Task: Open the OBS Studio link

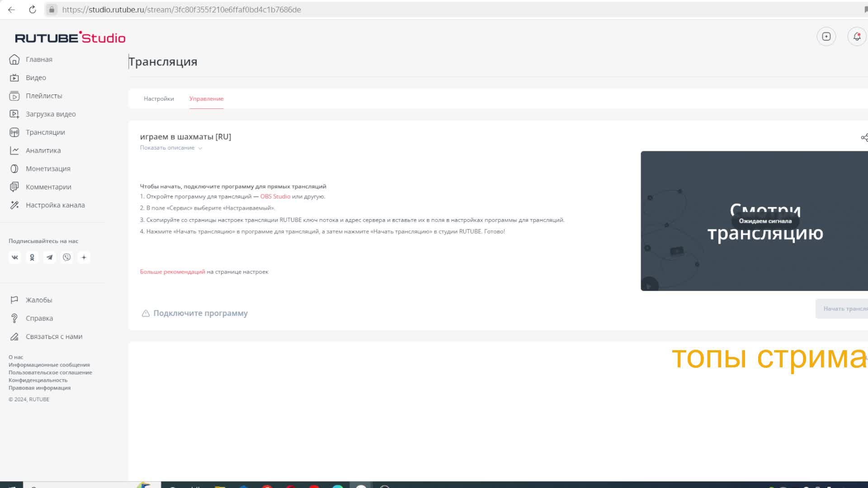Action: tap(275, 197)
